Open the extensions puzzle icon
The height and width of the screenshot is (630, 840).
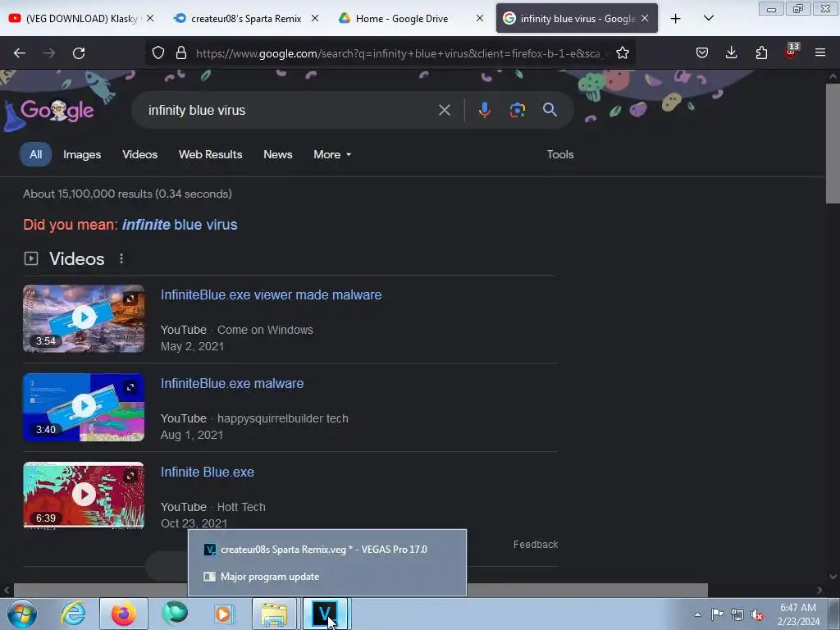[761, 52]
